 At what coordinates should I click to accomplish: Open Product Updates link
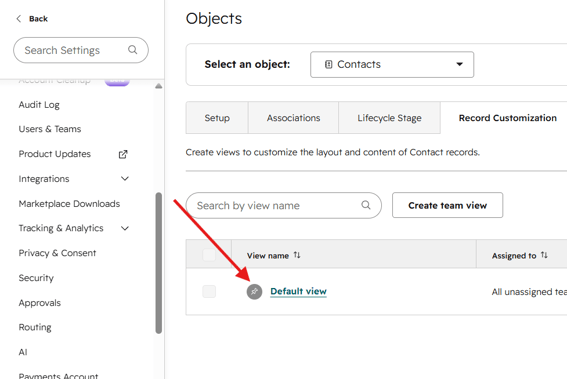55,154
